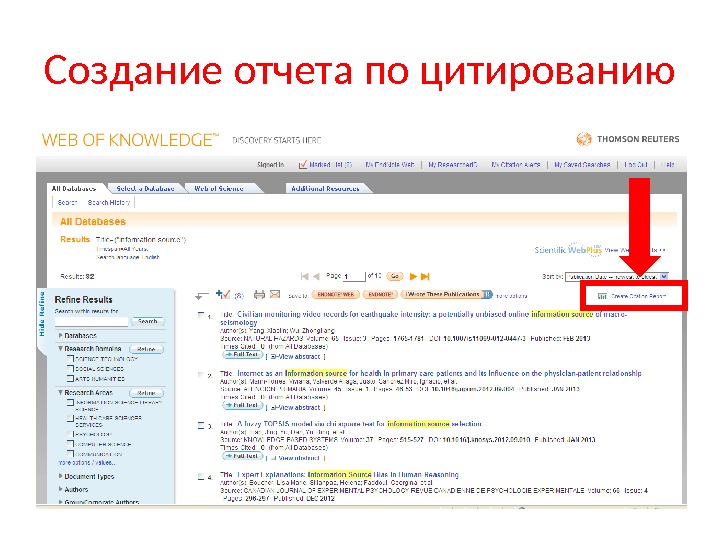
Task: Click the Web of Knowledge logo
Action: 130,140
